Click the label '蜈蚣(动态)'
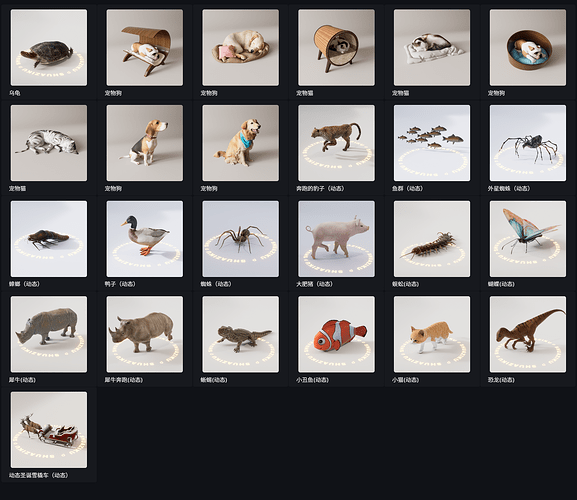Screen dimensions: 577x500 coord(406,284)
